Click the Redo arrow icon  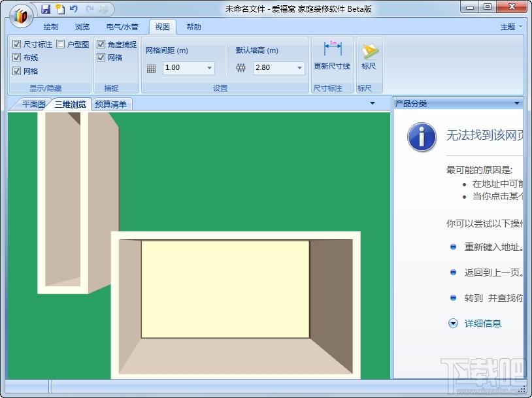pyautogui.click(x=90, y=9)
